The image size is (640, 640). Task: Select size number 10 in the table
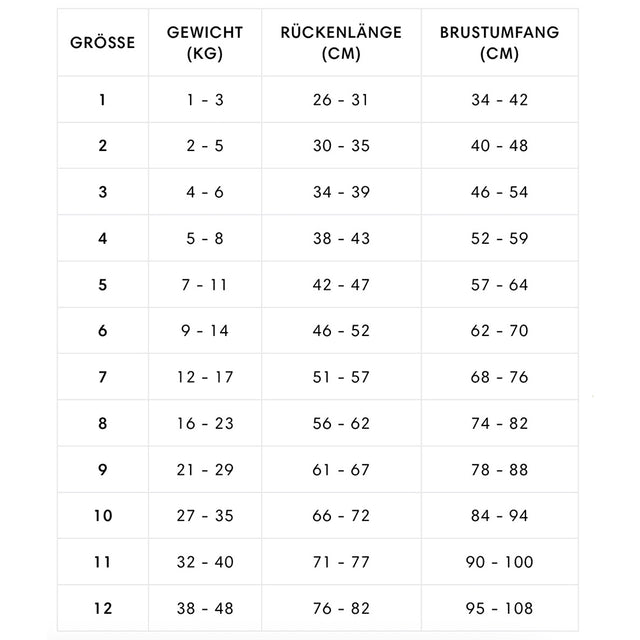(102, 516)
